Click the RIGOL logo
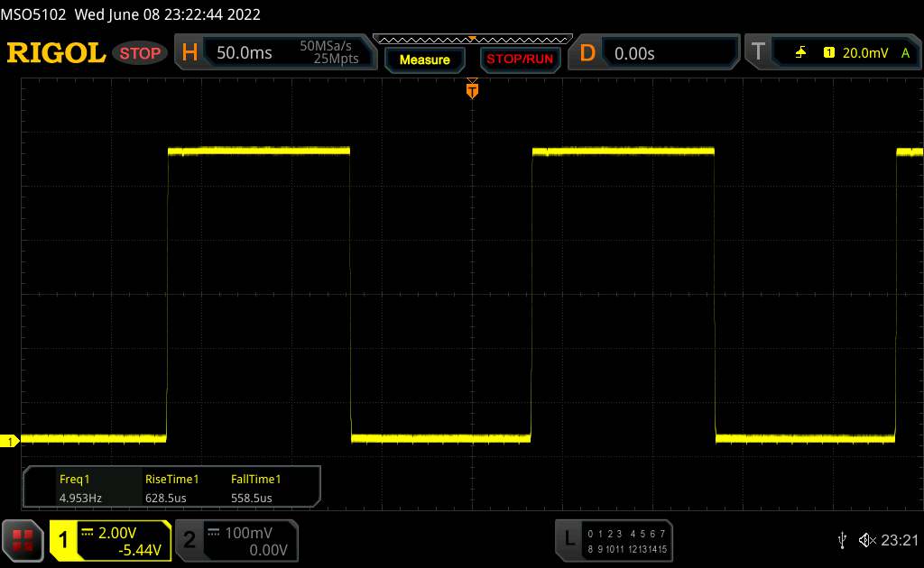This screenshot has height=568, width=924. (56, 53)
